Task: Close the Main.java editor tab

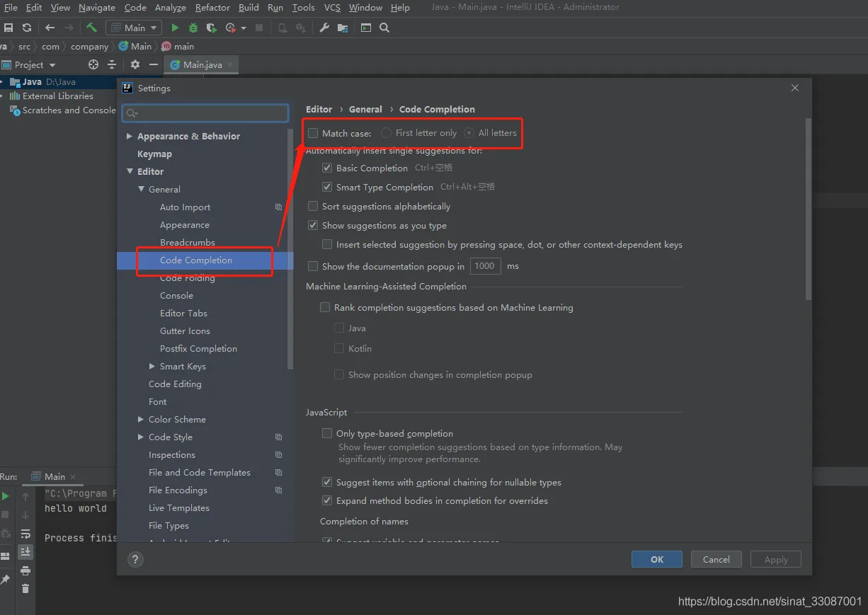Action: coord(229,64)
